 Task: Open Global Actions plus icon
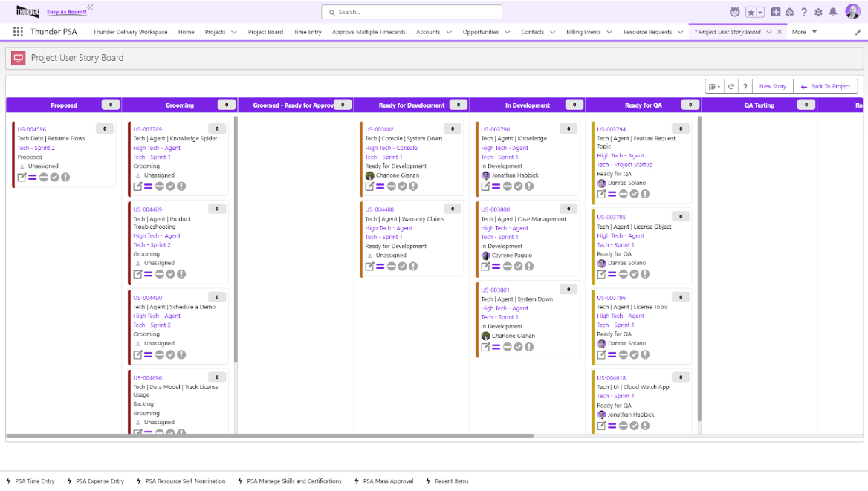click(776, 12)
